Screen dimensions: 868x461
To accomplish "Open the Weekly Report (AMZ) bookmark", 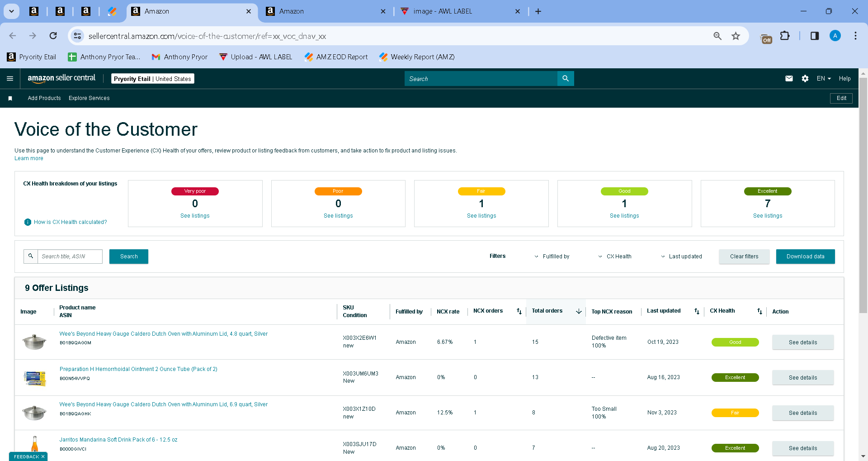I will point(417,57).
